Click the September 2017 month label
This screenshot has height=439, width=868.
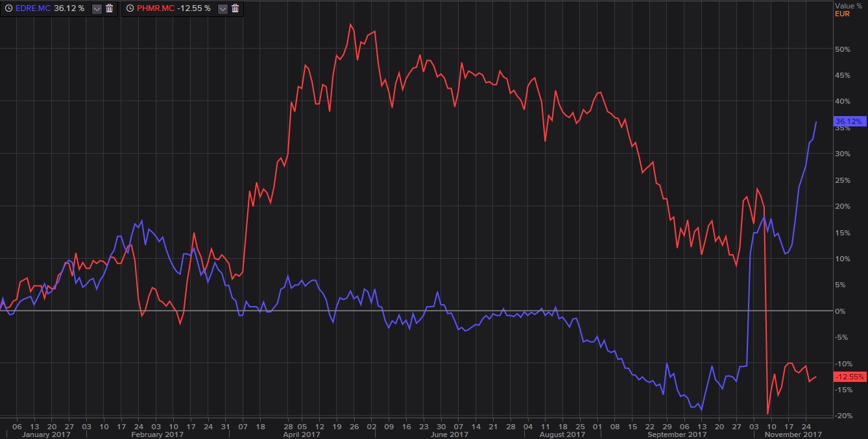[x=677, y=434]
